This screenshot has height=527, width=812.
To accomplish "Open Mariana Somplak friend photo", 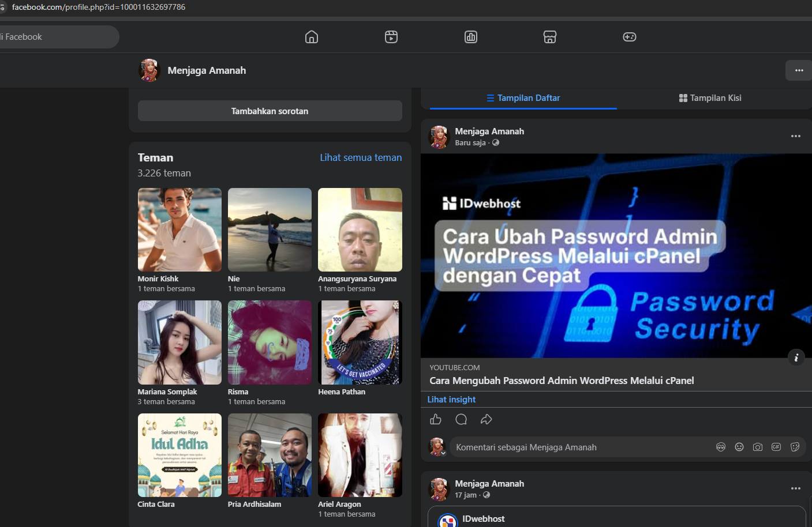I will pyautogui.click(x=179, y=342).
